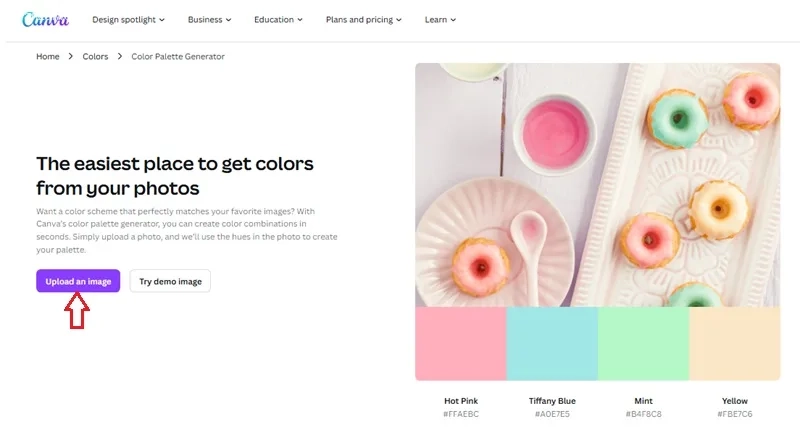This screenshot has height=427, width=800.
Task: Go to Home breadcrumb link
Action: [48, 57]
